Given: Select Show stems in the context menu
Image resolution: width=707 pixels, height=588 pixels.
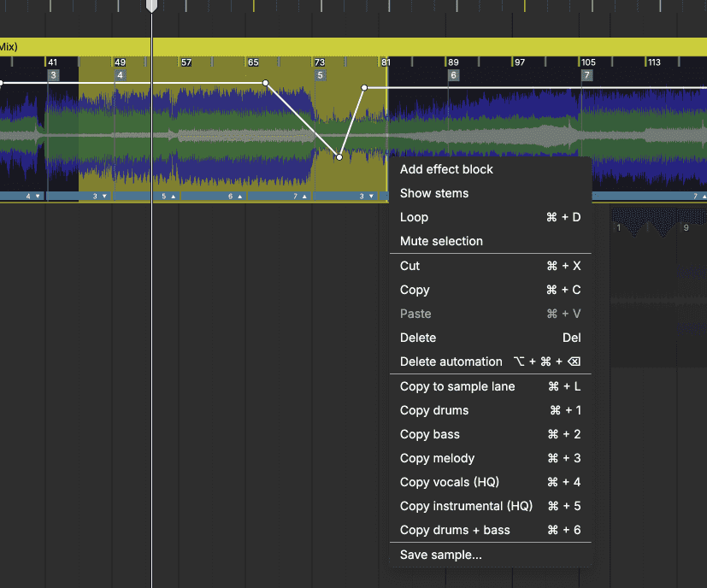Looking at the screenshot, I should (434, 193).
